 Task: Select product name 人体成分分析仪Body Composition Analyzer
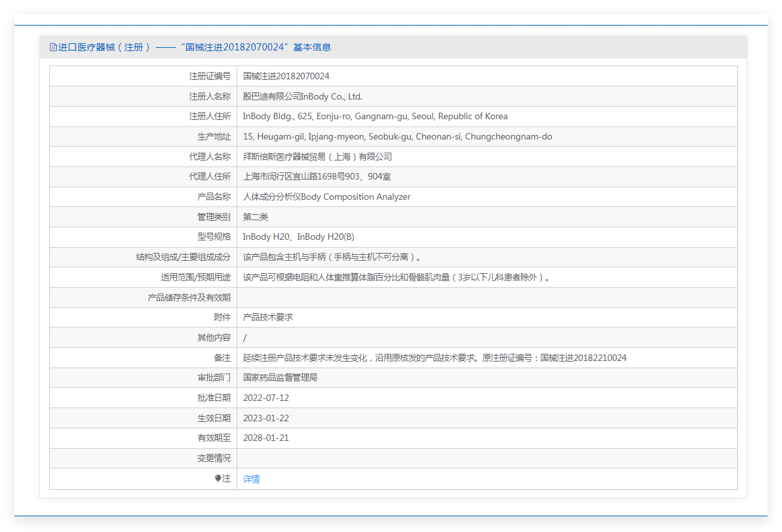point(326,197)
